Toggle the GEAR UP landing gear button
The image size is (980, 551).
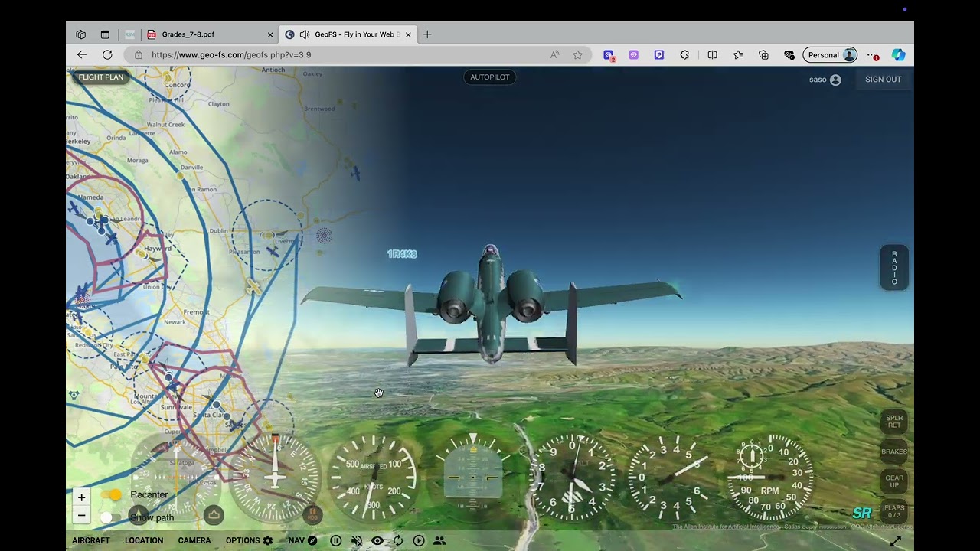tap(894, 481)
